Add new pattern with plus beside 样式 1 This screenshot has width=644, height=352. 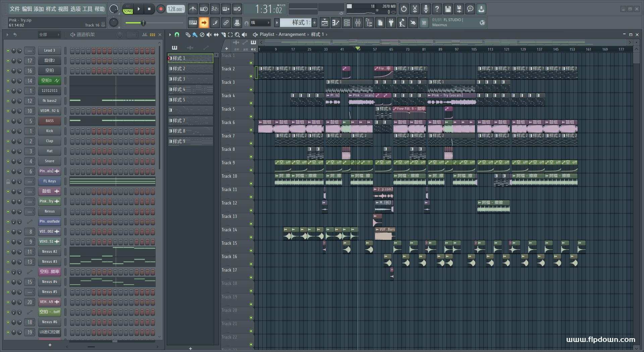point(314,23)
